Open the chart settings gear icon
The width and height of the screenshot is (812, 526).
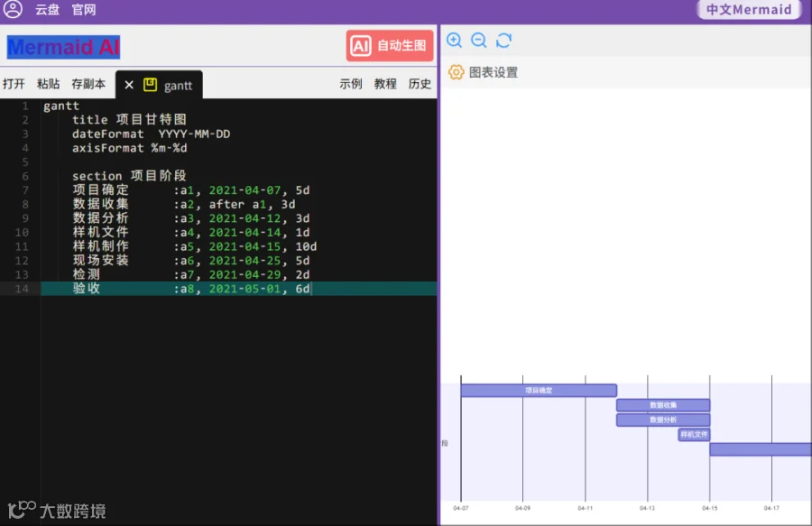pyautogui.click(x=456, y=72)
